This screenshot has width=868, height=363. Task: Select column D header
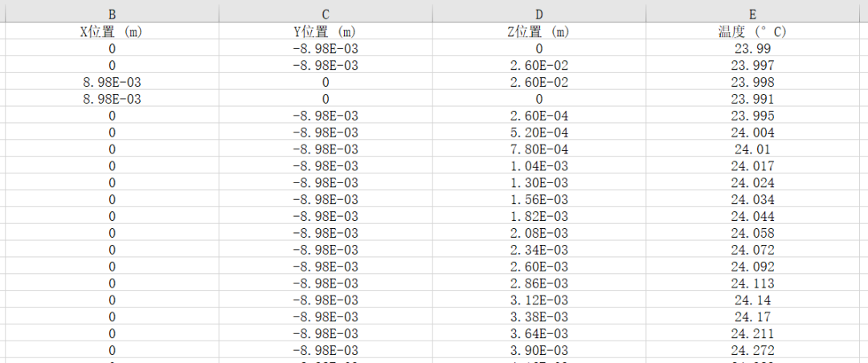click(538, 14)
